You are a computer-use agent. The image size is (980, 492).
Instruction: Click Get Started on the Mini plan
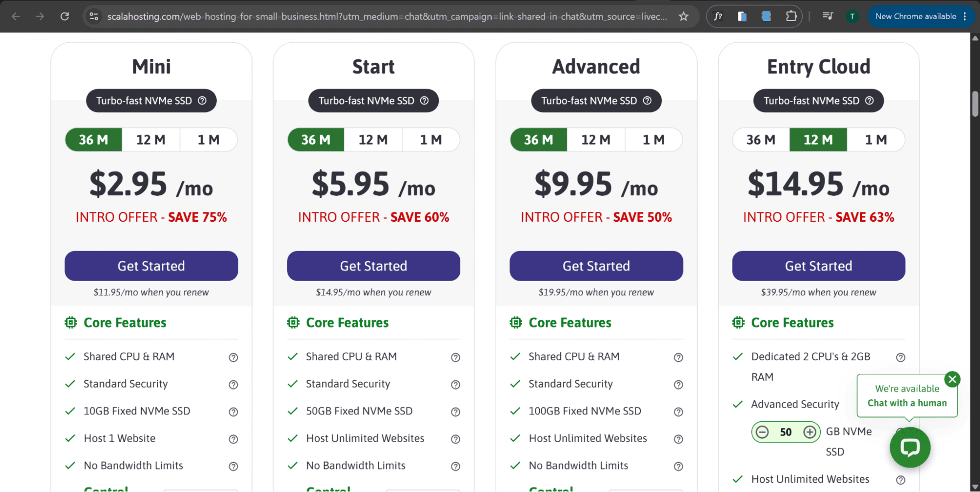(x=151, y=266)
